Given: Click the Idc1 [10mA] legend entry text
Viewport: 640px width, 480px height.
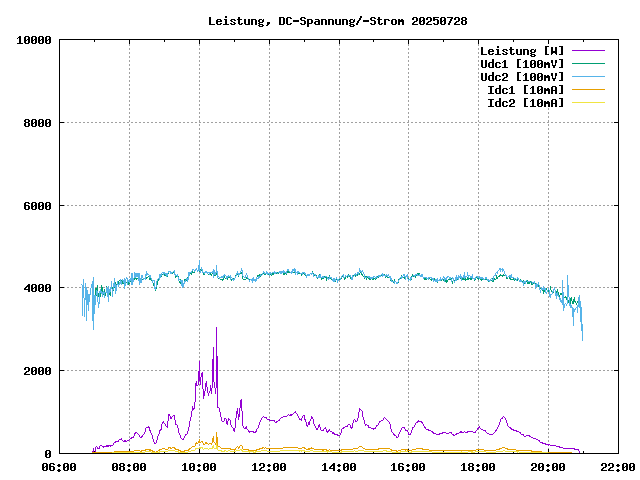Looking at the screenshot, I should [x=525, y=90].
